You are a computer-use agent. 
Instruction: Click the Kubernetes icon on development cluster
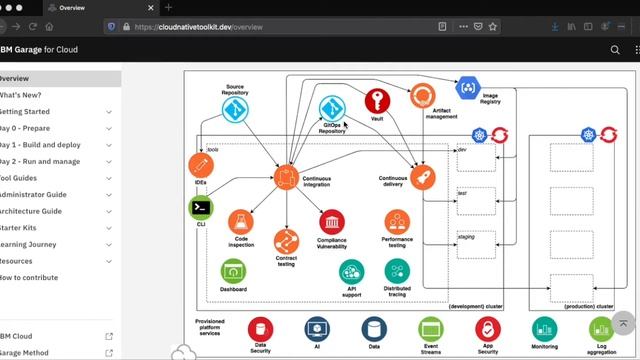click(x=480, y=135)
